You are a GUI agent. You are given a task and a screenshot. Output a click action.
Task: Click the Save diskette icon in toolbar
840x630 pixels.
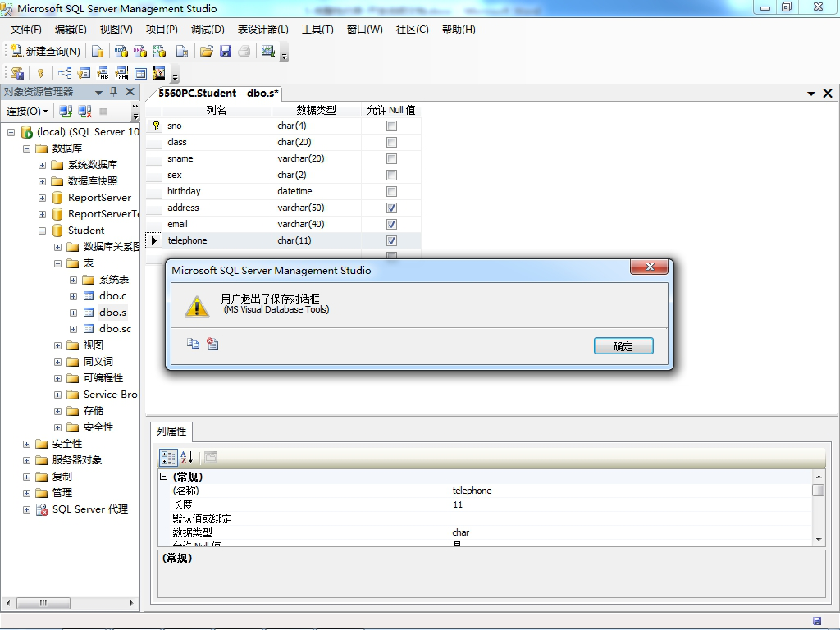pos(226,52)
